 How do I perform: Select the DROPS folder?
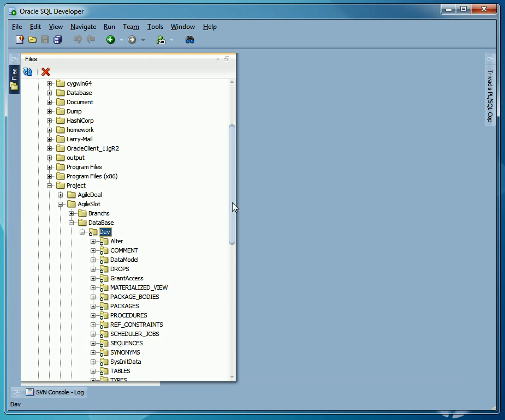click(x=120, y=269)
